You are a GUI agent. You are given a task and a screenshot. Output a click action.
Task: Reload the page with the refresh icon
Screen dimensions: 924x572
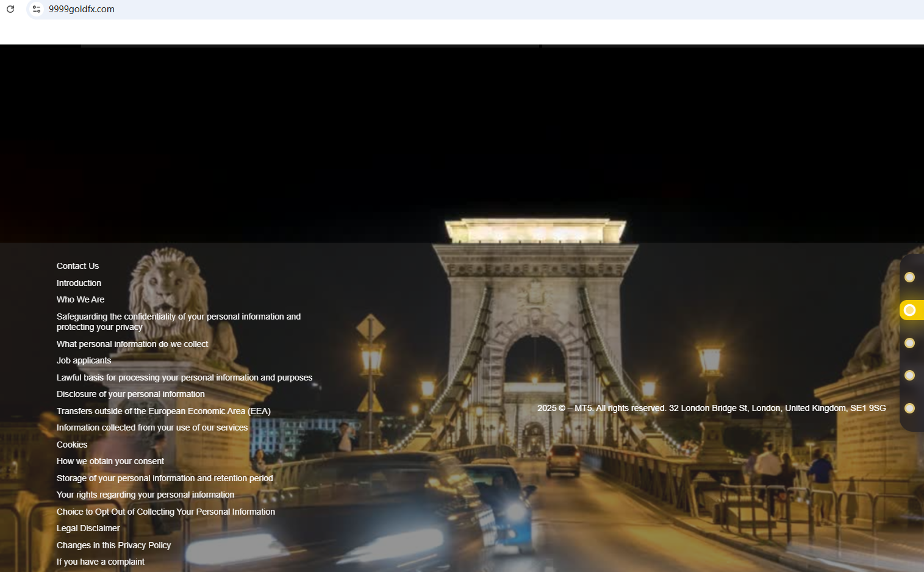coord(10,9)
